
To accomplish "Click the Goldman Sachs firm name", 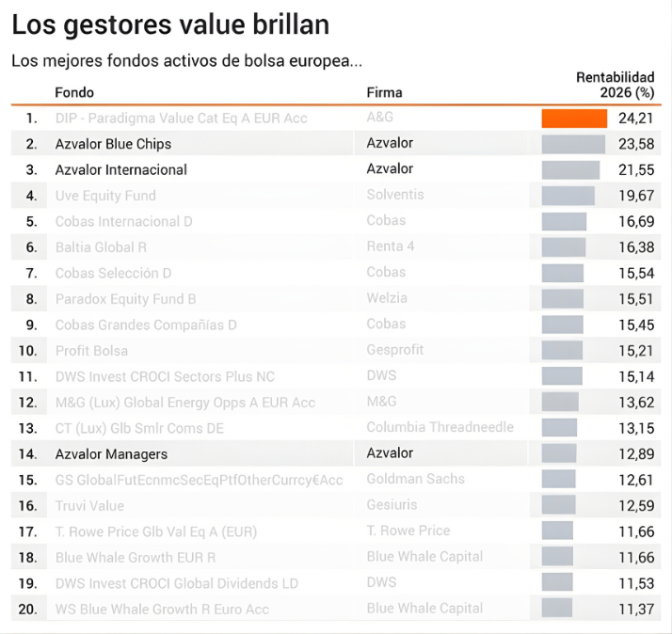I will [415, 479].
